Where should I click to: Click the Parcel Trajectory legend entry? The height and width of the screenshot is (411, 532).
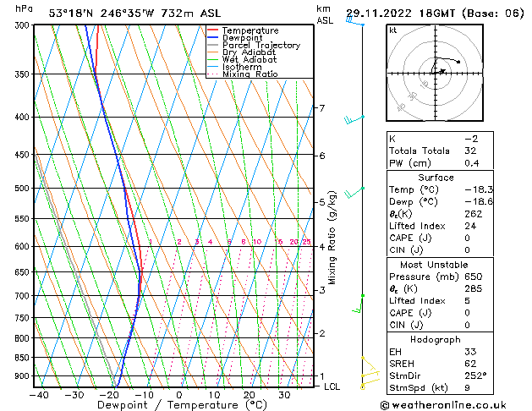261,46
